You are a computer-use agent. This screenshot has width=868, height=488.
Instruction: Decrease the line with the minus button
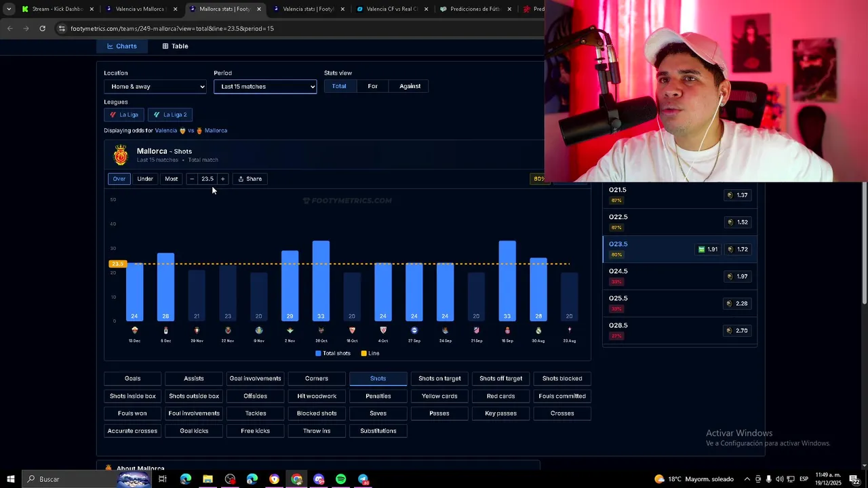click(x=192, y=179)
